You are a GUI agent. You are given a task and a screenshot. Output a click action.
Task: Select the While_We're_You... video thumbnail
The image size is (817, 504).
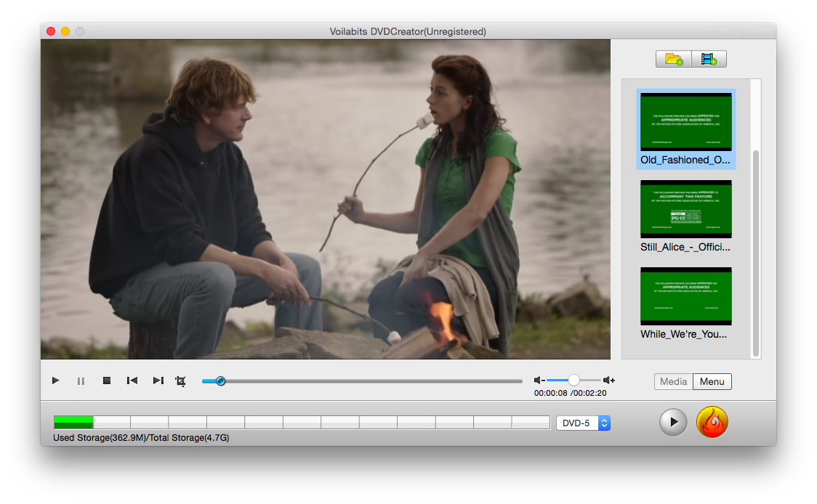(685, 296)
